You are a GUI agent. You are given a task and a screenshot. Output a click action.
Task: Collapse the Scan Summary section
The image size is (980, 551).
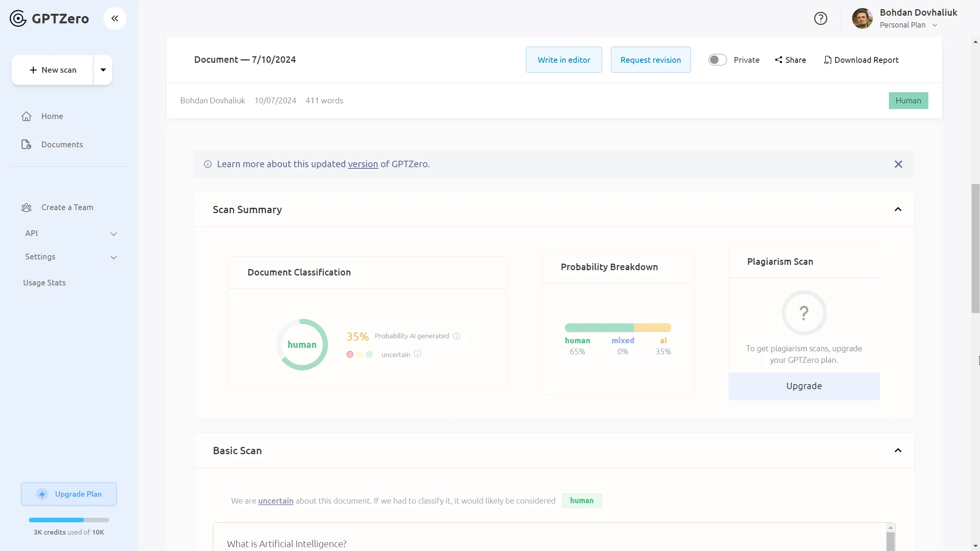898,209
